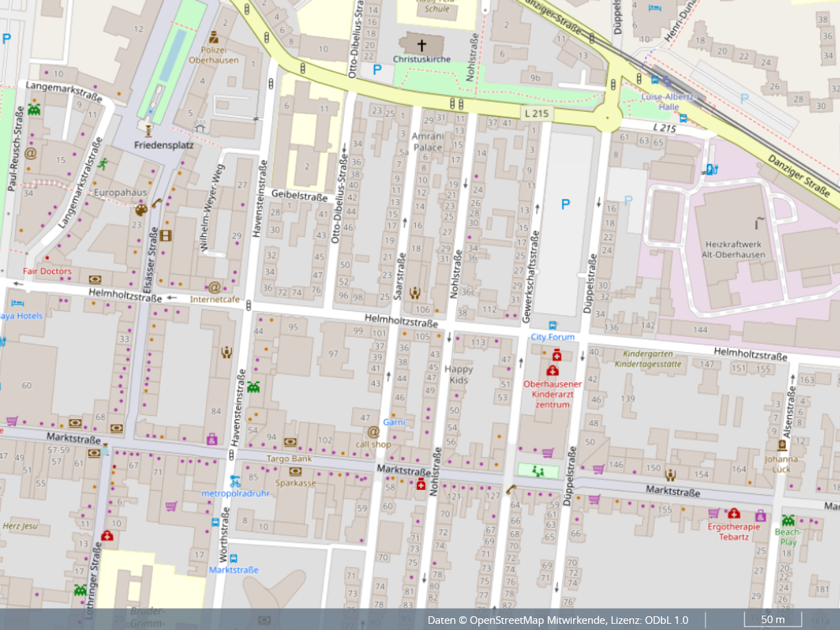Click the OpenStreetMap attribution text
The width and height of the screenshot is (840, 630).
point(557,620)
